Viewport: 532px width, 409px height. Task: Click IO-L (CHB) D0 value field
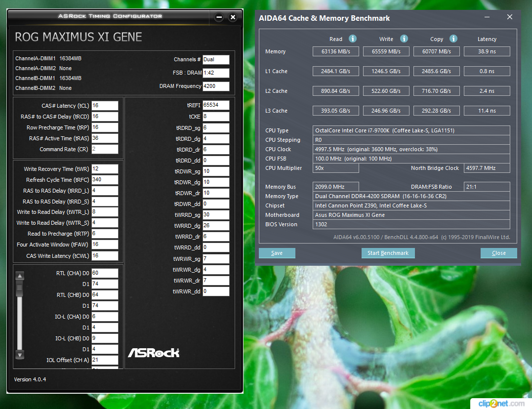[x=105, y=338]
